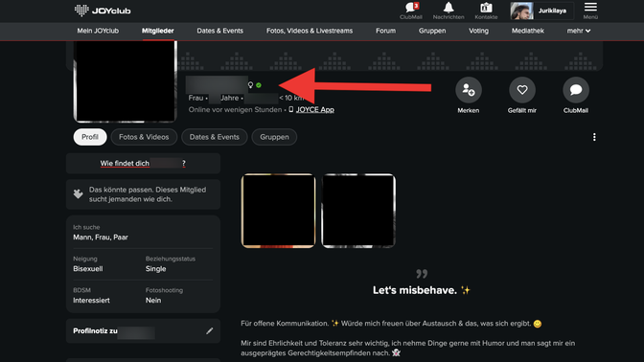Image resolution: width=644 pixels, height=362 pixels.
Task: Open the Forum section
Action: point(385,31)
